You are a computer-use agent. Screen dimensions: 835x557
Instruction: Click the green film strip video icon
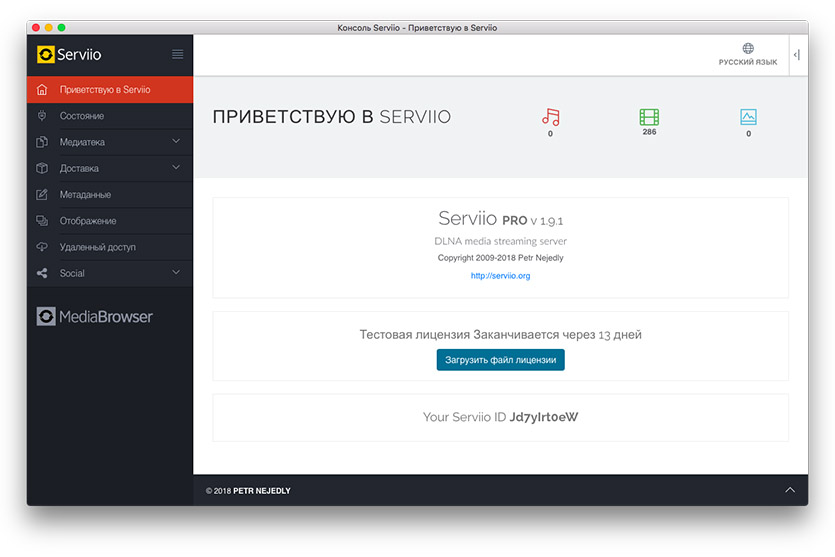coord(649,117)
